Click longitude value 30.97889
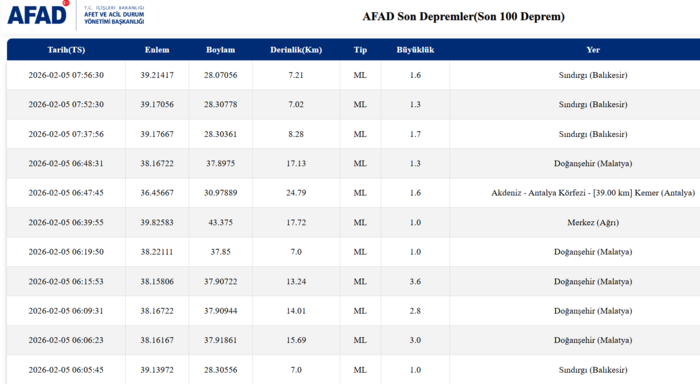Image resolution: width=700 pixels, height=384 pixels. point(221,193)
